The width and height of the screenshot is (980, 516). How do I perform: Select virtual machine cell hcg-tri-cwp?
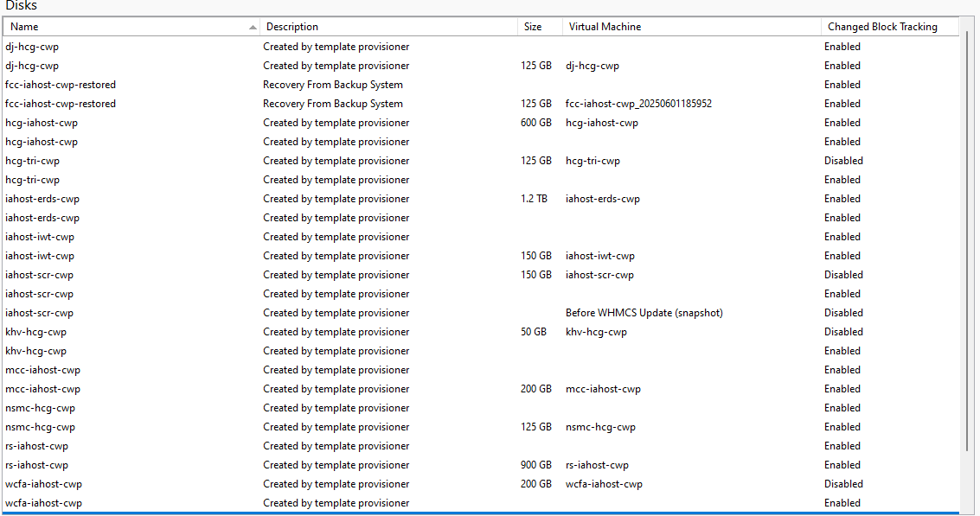[593, 161]
